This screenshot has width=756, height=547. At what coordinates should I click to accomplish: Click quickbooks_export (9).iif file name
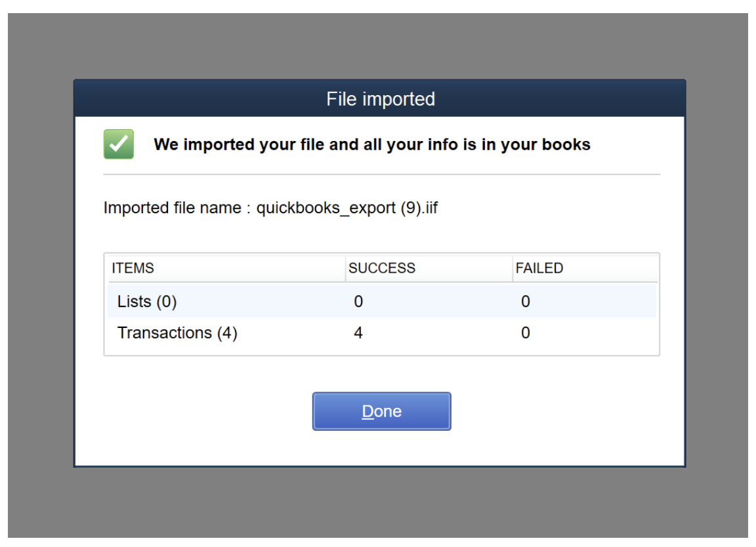pos(347,208)
